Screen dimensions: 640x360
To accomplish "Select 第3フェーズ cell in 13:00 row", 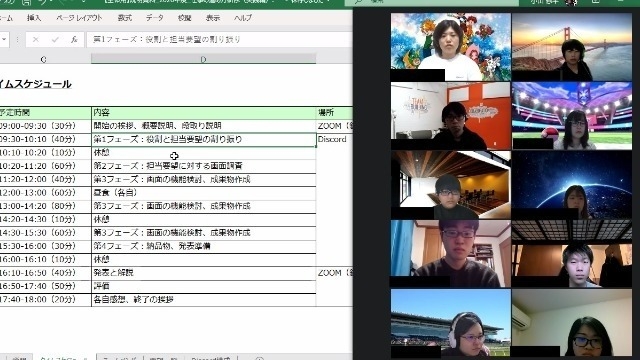I will pyautogui.click(x=204, y=206).
